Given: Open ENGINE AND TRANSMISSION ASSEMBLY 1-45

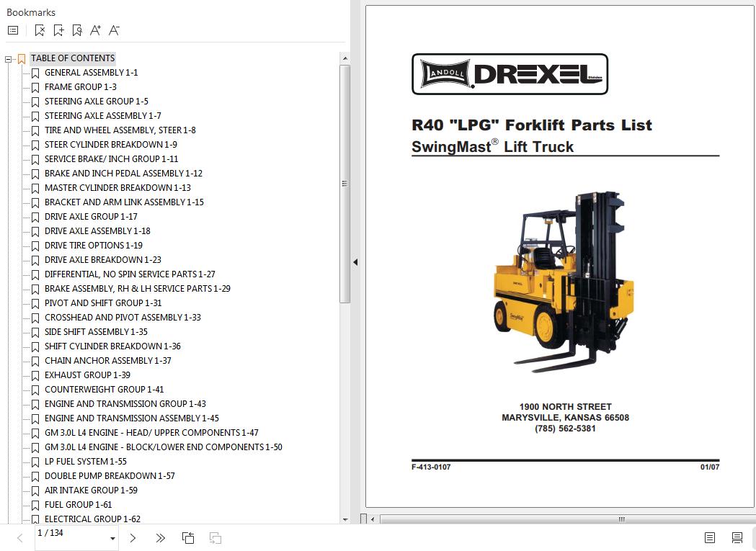Looking at the screenshot, I should [x=132, y=418].
